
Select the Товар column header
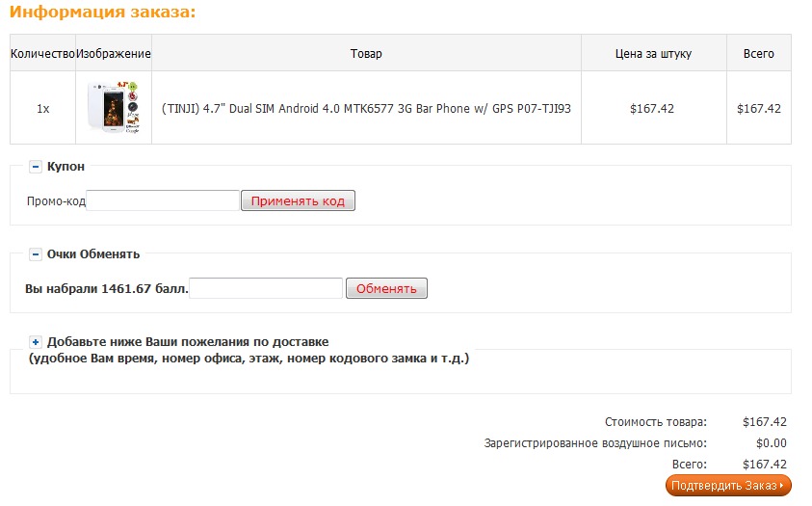(x=366, y=54)
